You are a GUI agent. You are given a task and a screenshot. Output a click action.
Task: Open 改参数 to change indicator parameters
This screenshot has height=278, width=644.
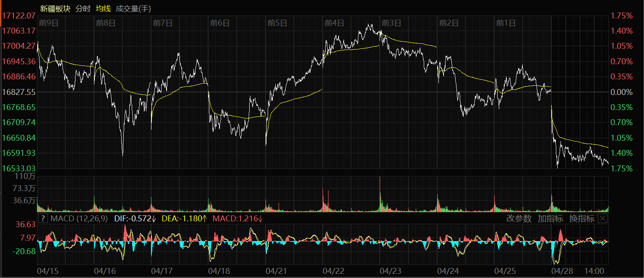pyautogui.click(x=519, y=218)
